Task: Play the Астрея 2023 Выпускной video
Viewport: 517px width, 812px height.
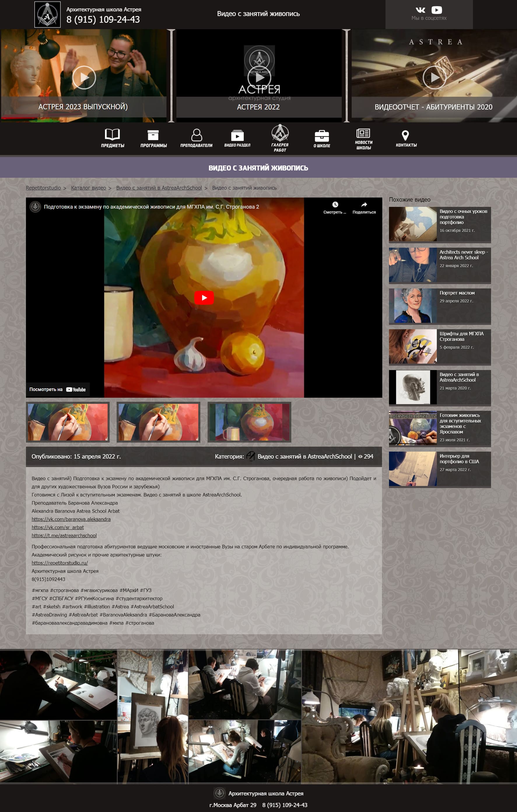Action: [x=84, y=77]
